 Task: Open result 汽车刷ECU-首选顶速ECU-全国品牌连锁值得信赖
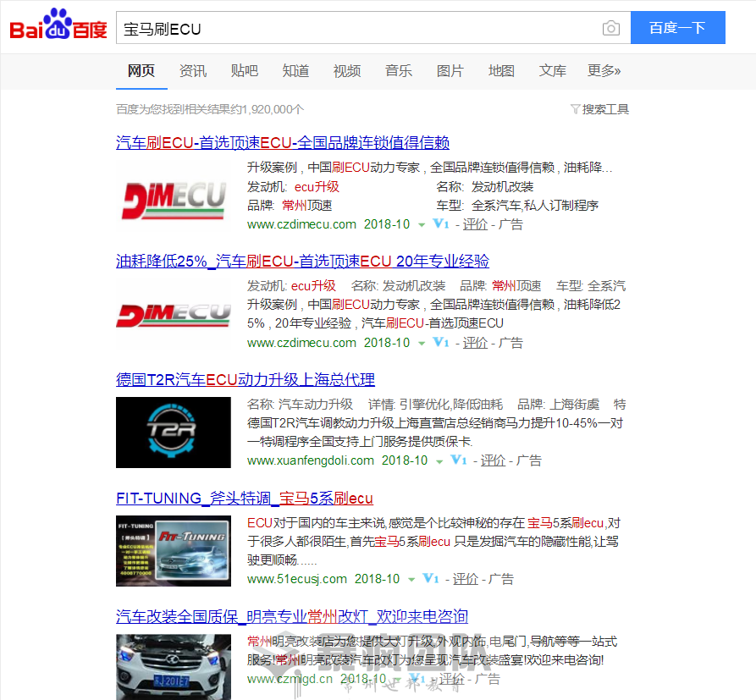click(x=283, y=143)
